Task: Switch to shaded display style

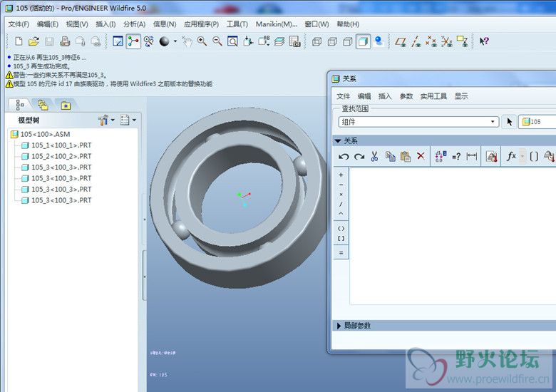Action: click(x=363, y=42)
